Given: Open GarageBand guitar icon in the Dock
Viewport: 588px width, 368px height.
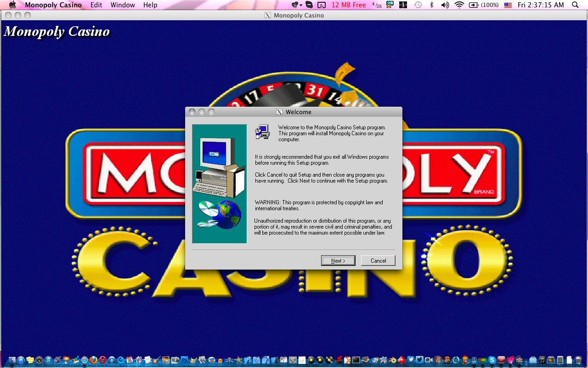Looking at the screenshot, I should (157, 360).
